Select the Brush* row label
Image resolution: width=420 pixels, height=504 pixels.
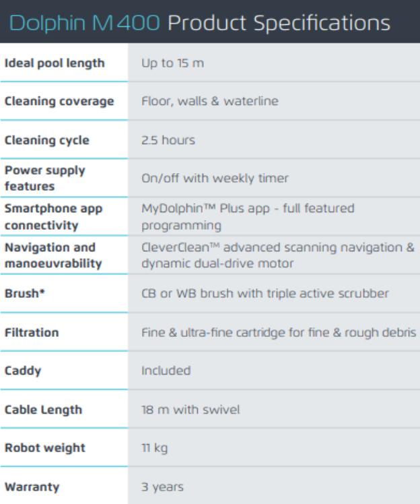click(20, 294)
